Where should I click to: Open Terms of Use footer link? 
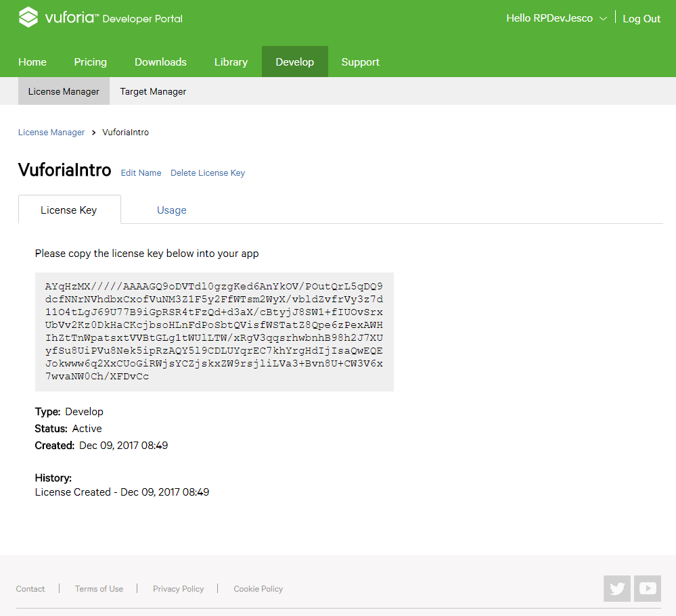coord(99,589)
